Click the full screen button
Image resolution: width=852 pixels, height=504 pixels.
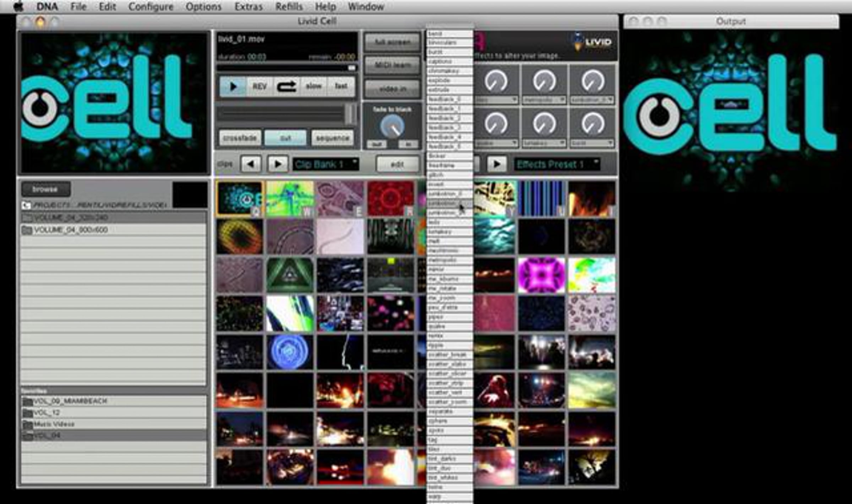coord(392,42)
